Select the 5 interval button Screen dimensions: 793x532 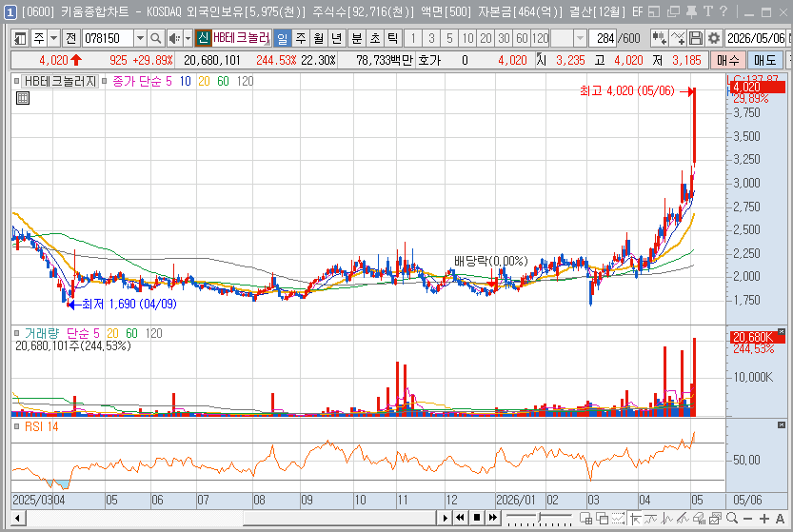click(x=449, y=38)
